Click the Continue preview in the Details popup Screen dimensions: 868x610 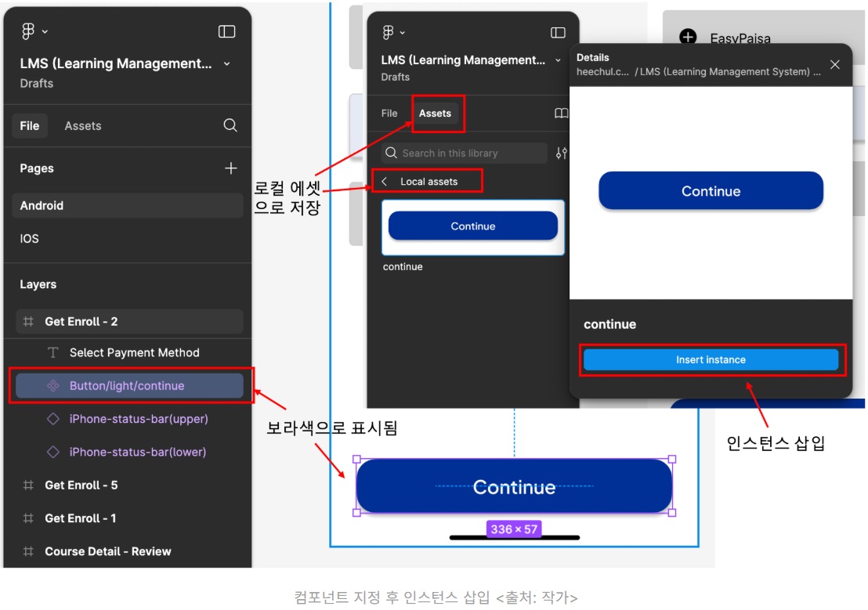711,191
